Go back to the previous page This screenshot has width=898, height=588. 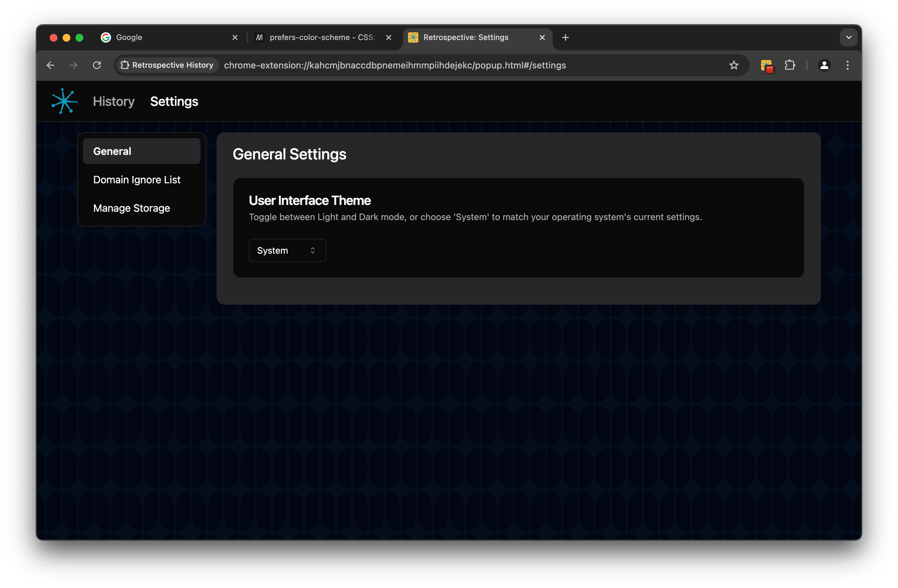tap(51, 65)
